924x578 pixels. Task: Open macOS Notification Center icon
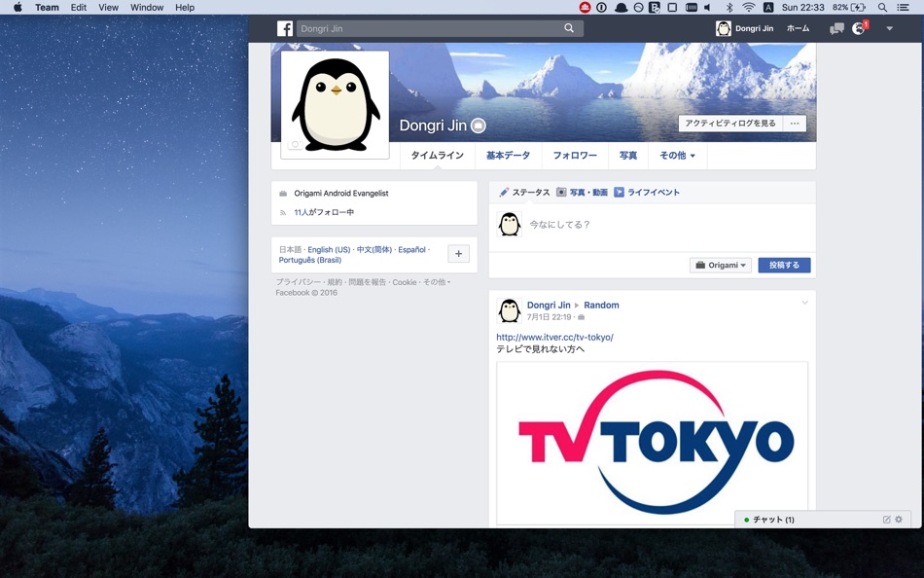(x=903, y=7)
